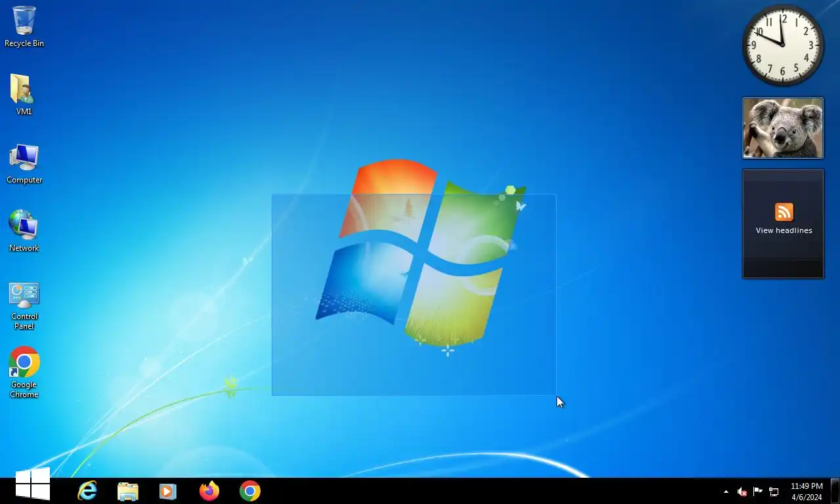
Task: Open the Start menu button
Action: tap(32, 484)
